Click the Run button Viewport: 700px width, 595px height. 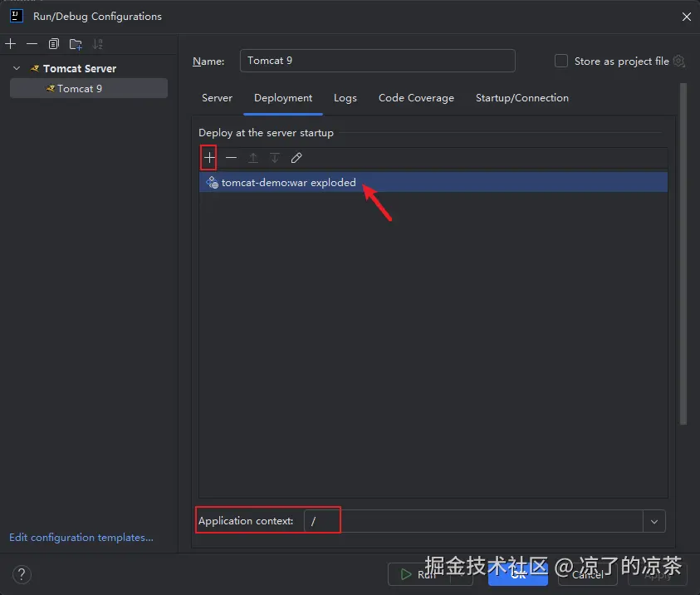click(419, 574)
